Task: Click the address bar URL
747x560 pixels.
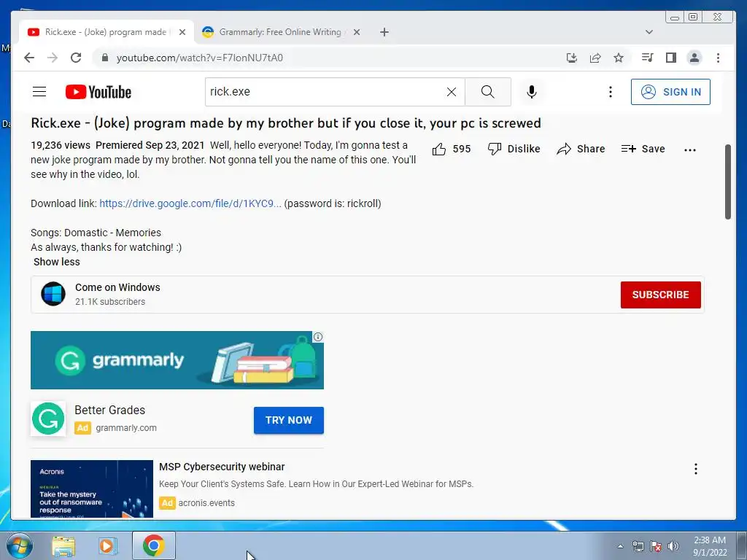Action: pos(200,58)
